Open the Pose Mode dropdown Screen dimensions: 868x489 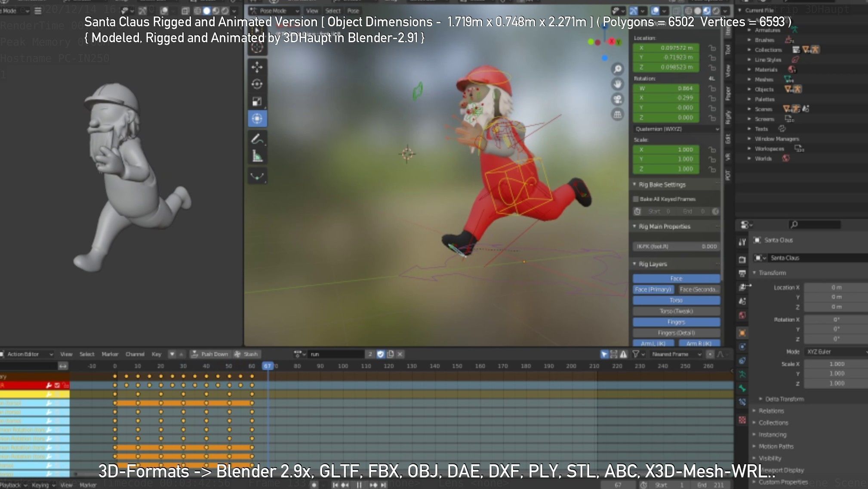[x=274, y=11]
